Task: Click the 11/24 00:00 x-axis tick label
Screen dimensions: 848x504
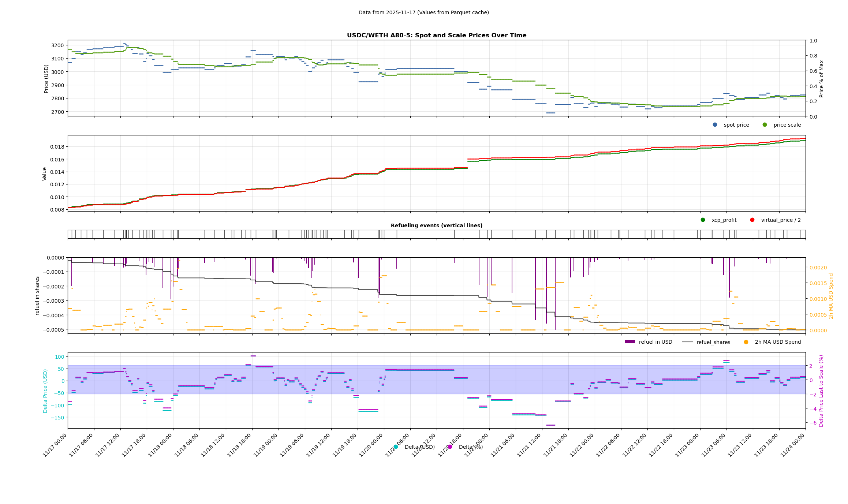Action: click(793, 445)
